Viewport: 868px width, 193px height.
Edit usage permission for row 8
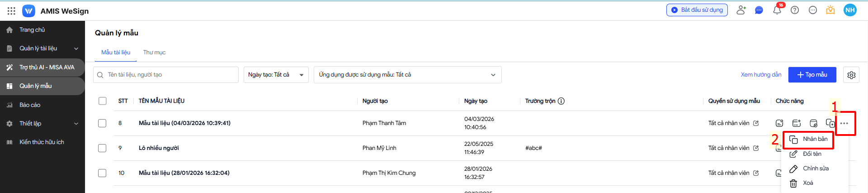(x=756, y=123)
